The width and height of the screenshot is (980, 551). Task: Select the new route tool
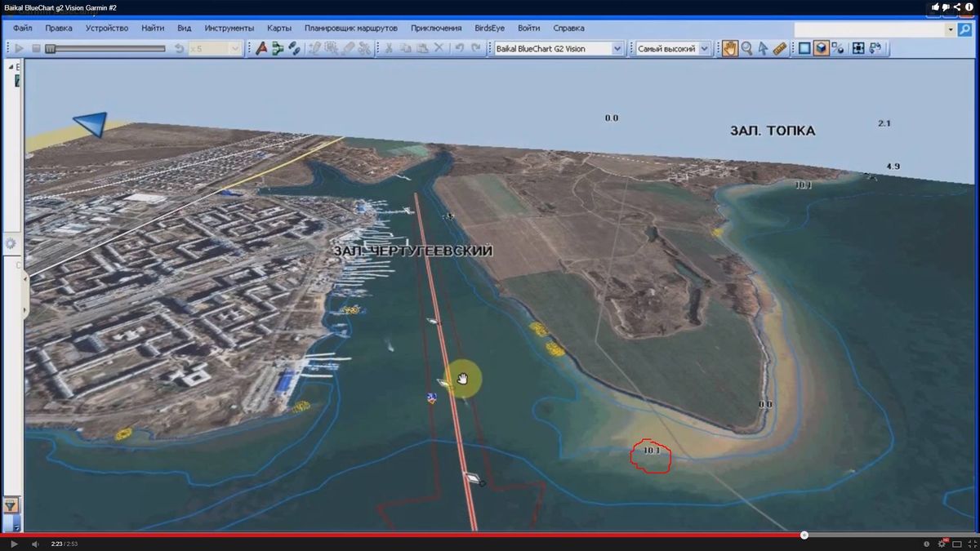[x=278, y=49]
